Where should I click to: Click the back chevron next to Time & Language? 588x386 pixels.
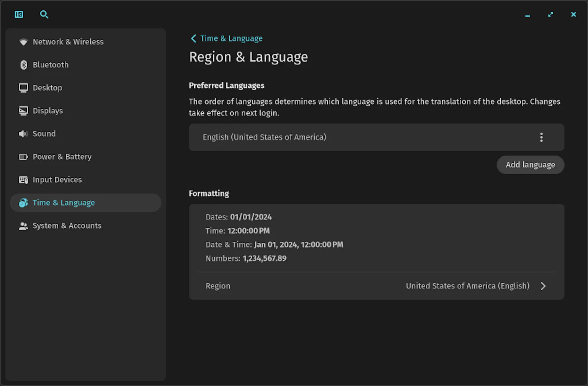193,38
